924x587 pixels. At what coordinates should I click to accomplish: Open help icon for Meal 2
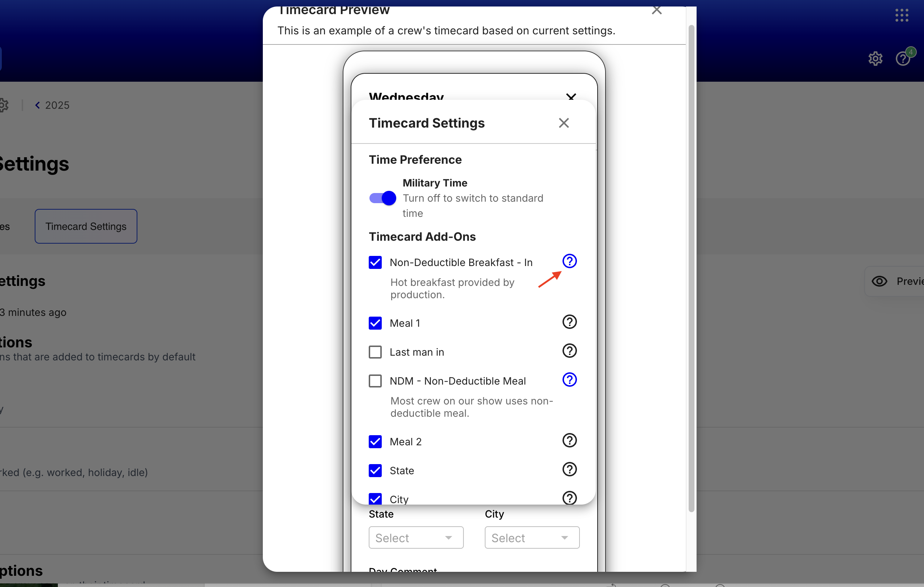coord(569,441)
